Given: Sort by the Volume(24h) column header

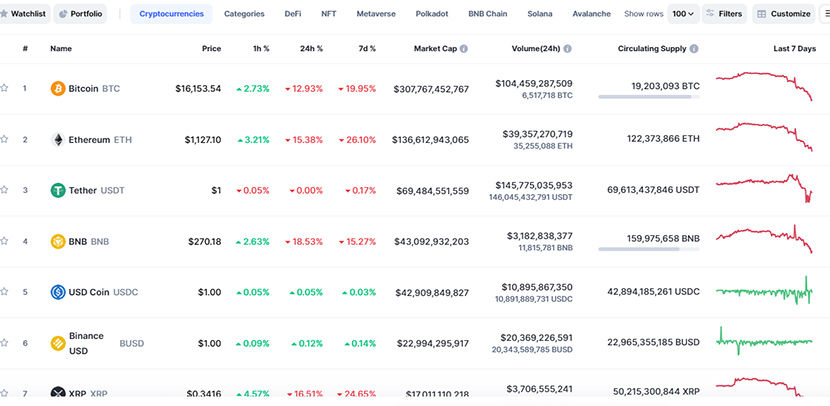Looking at the screenshot, I should click(x=536, y=49).
